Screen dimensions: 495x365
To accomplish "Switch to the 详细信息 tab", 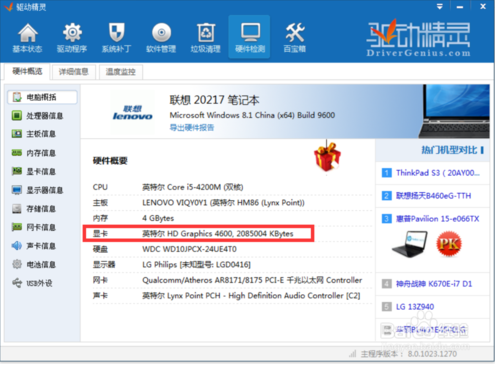I will [x=74, y=72].
